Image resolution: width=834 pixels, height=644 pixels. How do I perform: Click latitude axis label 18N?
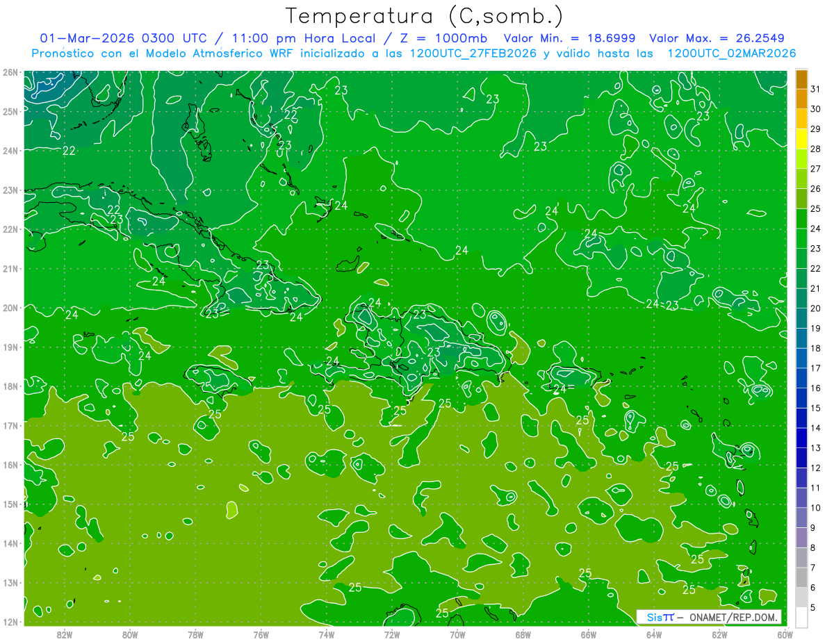pos(10,386)
